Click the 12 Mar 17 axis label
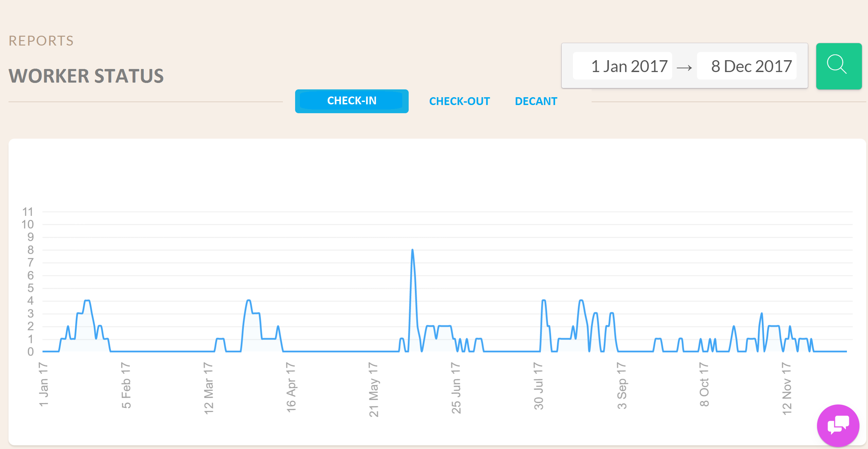Image resolution: width=868 pixels, height=449 pixels. [x=208, y=388]
